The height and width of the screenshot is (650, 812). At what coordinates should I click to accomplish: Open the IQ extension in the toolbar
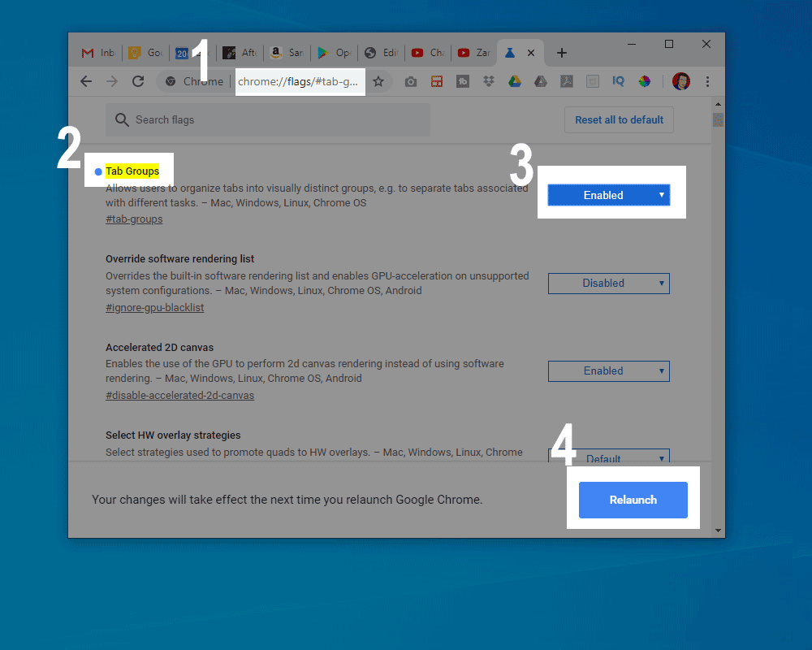click(x=618, y=81)
